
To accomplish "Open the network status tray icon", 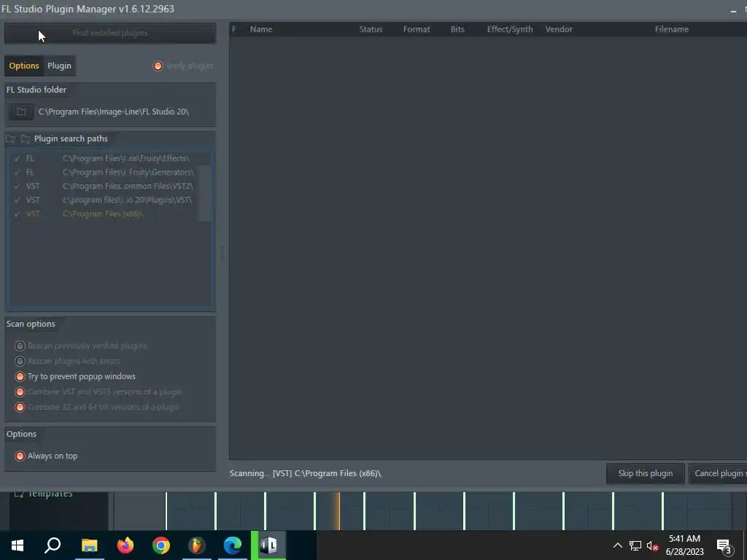I will [635, 545].
